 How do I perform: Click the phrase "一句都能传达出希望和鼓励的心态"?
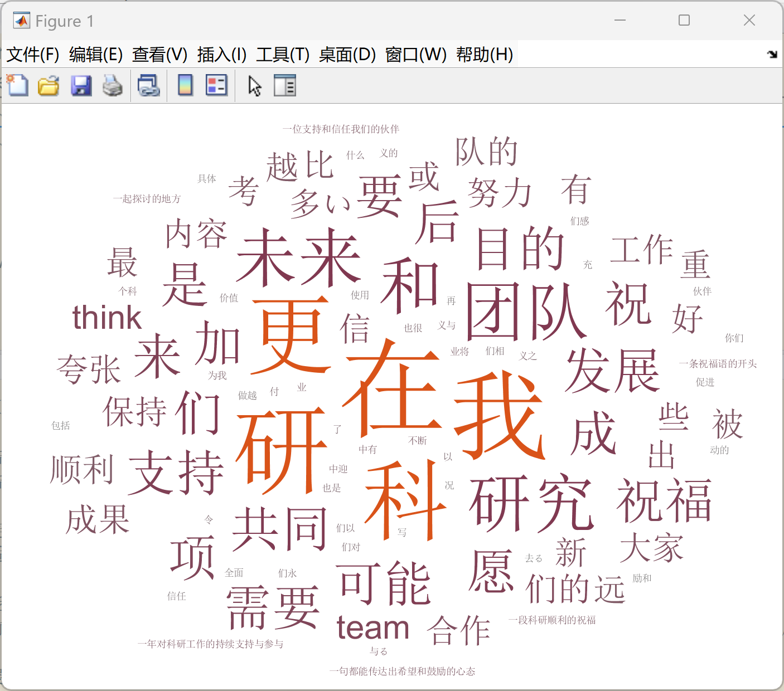[403, 671]
